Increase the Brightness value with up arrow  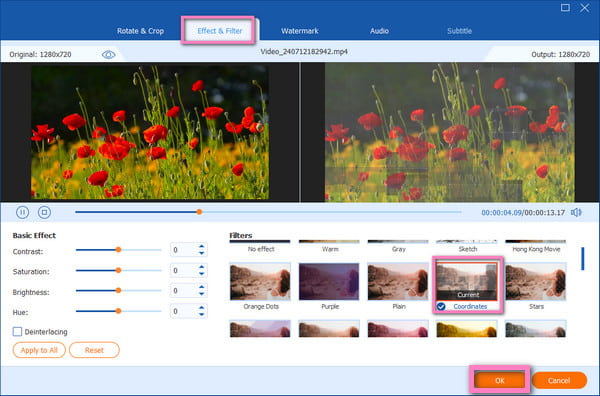(x=201, y=287)
